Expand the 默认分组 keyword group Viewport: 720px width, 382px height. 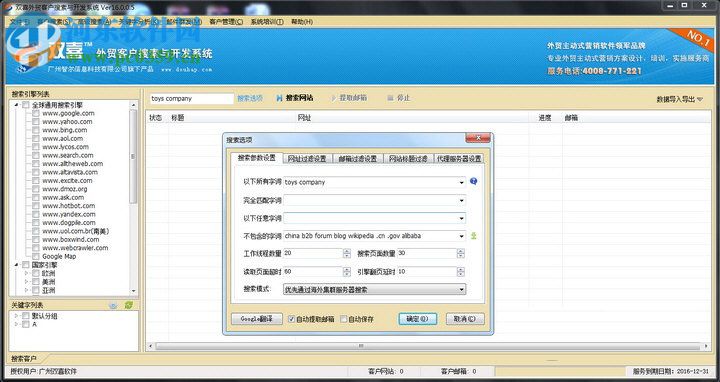point(17,316)
